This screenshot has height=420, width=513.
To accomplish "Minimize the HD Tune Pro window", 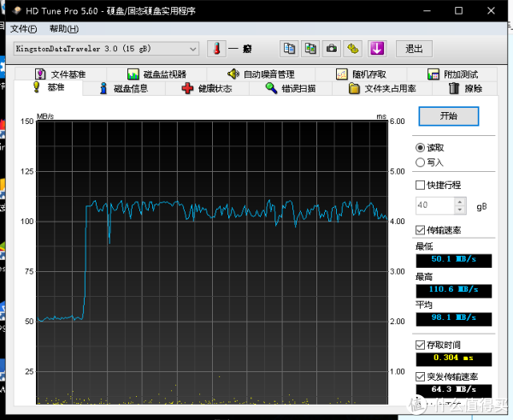I will (x=427, y=11).
